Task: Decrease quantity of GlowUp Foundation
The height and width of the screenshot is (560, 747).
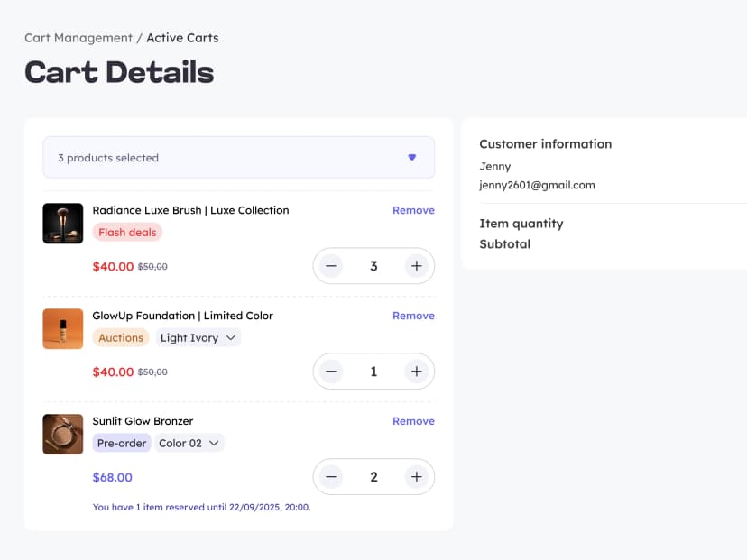Action: pyautogui.click(x=330, y=371)
